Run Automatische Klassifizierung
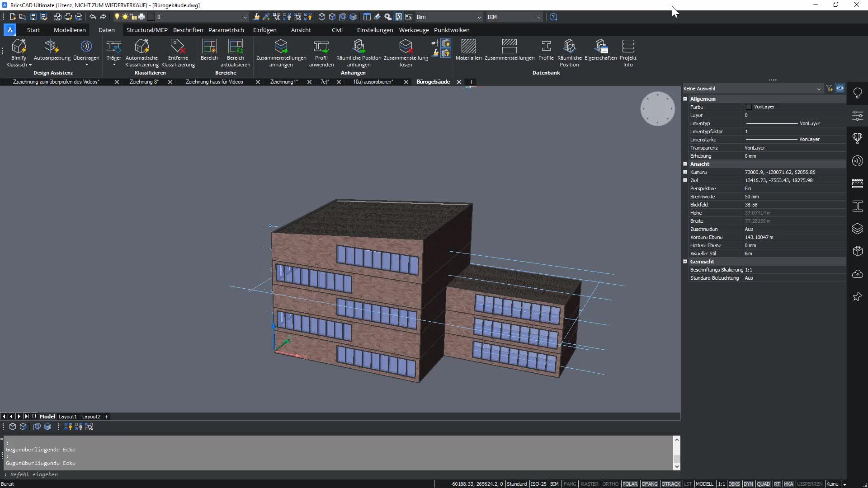The height and width of the screenshot is (488, 868). pyautogui.click(x=142, y=53)
